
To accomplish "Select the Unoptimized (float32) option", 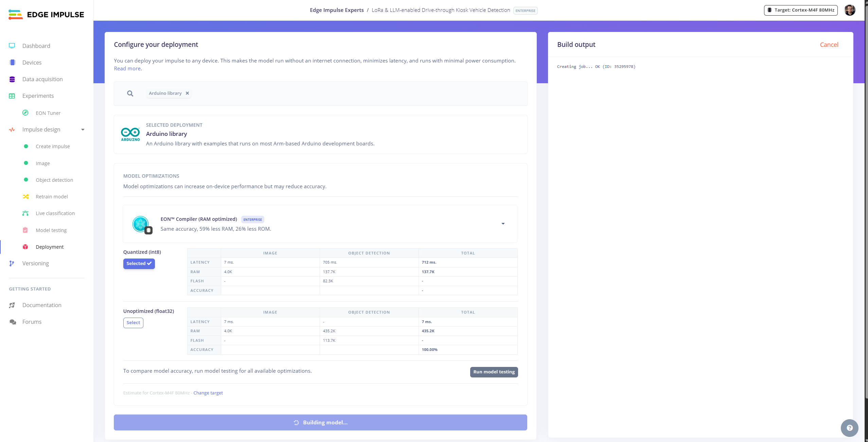I will pos(133,323).
